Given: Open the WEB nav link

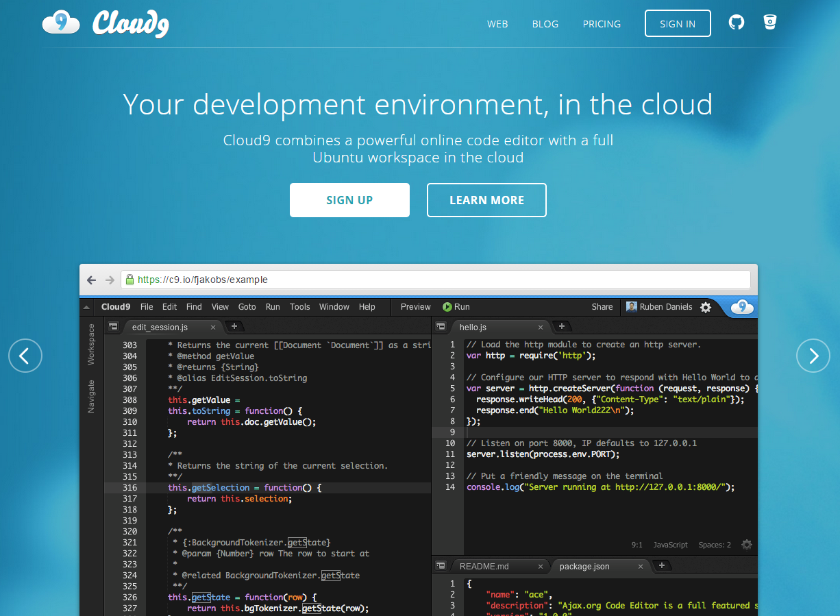Looking at the screenshot, I should point(497,23).
